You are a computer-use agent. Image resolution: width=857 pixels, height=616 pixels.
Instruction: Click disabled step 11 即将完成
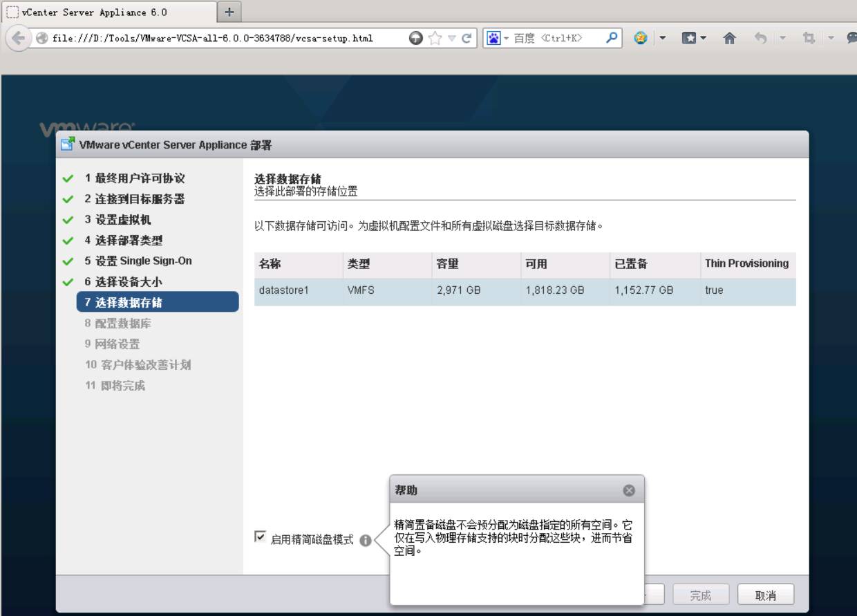(x=115, y=385)
